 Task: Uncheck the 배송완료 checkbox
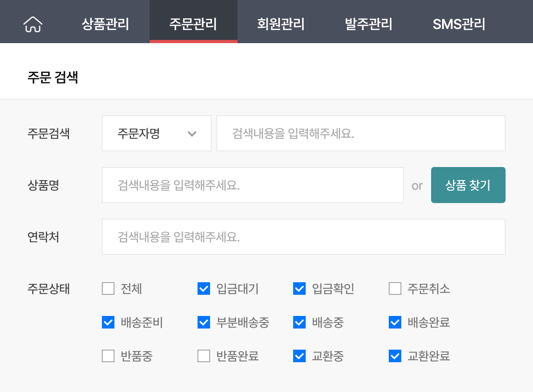click(x=395, y=323)
